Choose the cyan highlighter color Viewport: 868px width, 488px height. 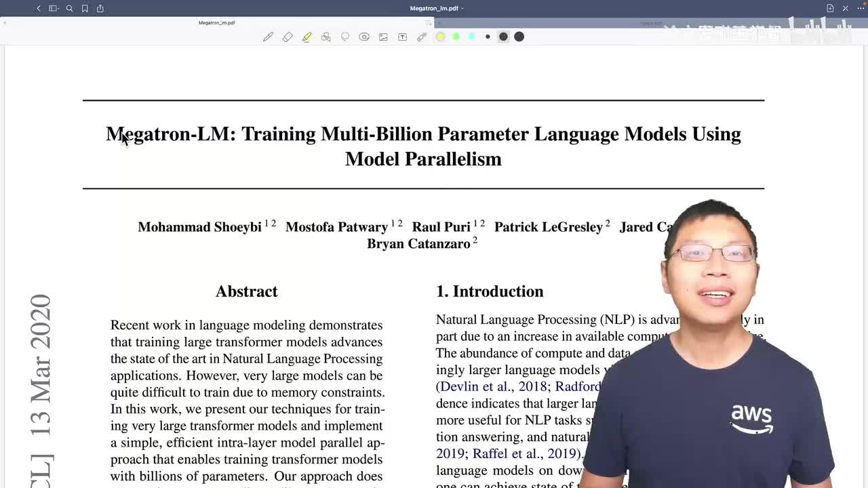pyautogui.click(x=472, y=37)
